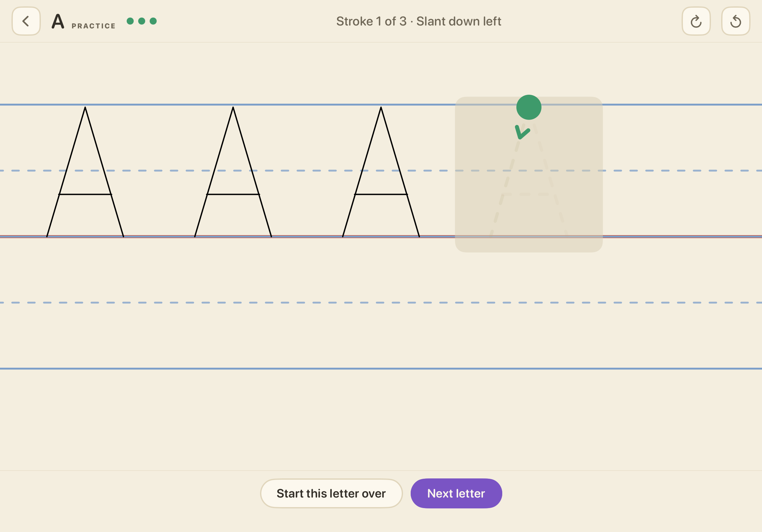The width and height of the screenshot is (762, 532).
Task: Select the first completed letter A
Action: [x=85, y=172]
